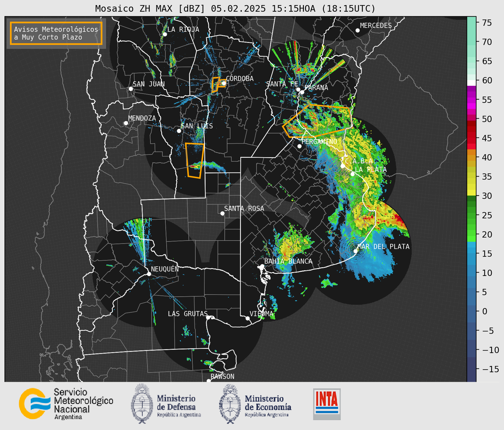Viewport: 504px width, 430px height.
Task: Click the SAN LUIS city label
Action: (197, 126)
